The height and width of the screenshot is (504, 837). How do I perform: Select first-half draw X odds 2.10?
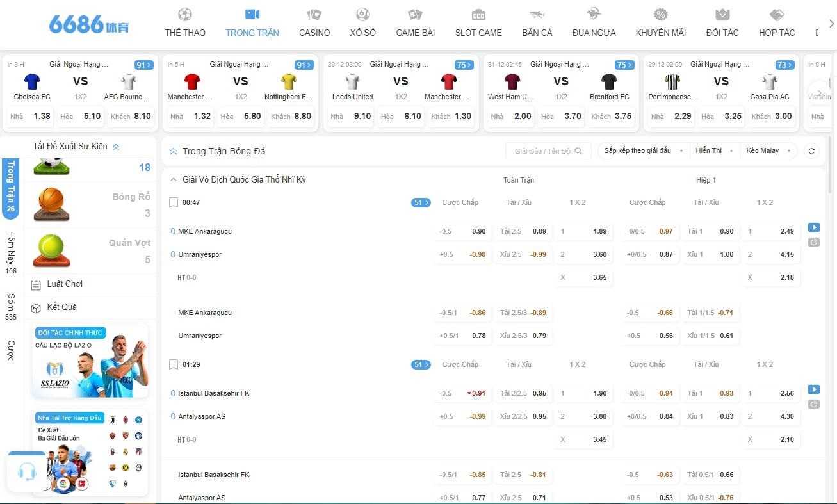[771, 439]
